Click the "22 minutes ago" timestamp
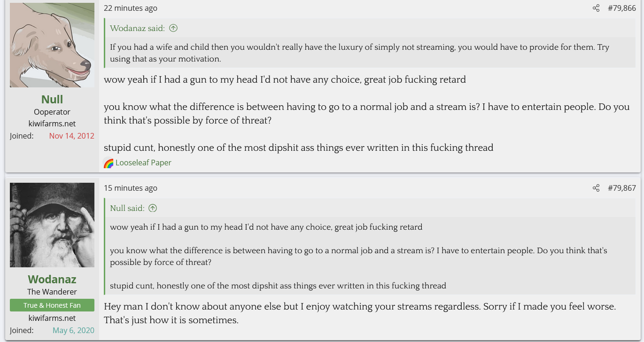Viewport: 644px width, 342px height. [131, 8]
